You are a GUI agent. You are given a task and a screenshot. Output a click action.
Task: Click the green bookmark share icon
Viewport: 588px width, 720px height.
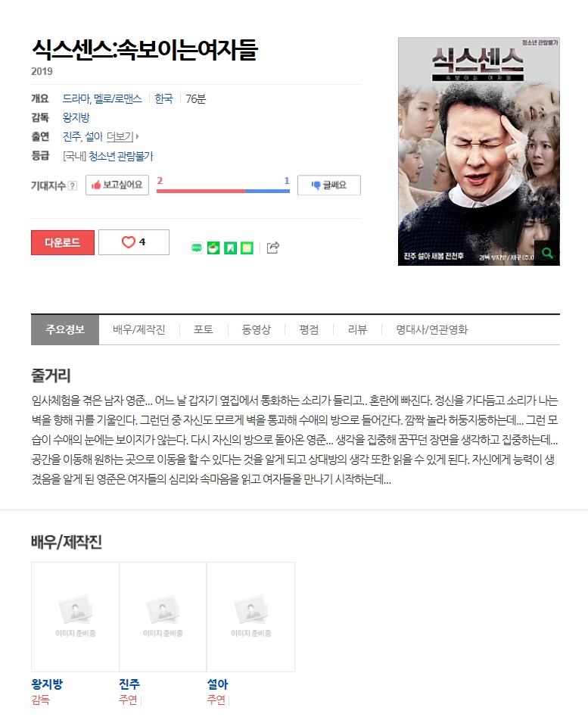pos(230,248)
